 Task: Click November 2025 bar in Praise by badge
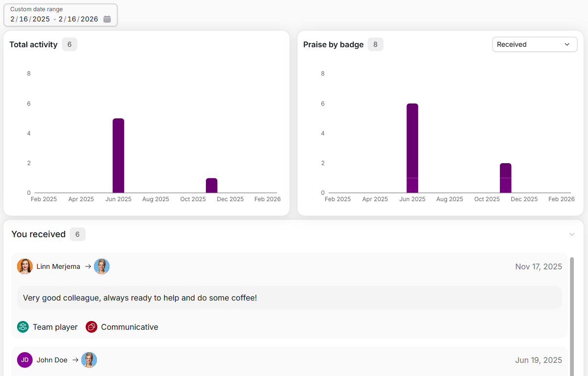point(505,178)
